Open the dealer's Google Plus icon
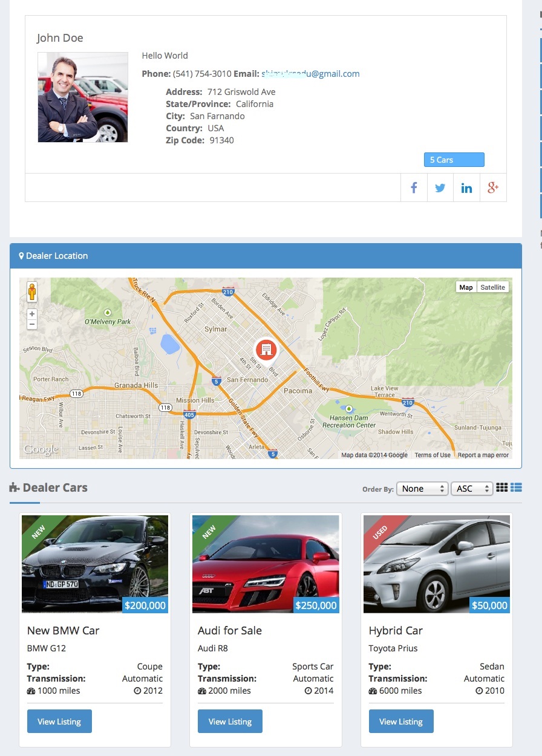This screenshot has width=542, height=756. point(493,187)
